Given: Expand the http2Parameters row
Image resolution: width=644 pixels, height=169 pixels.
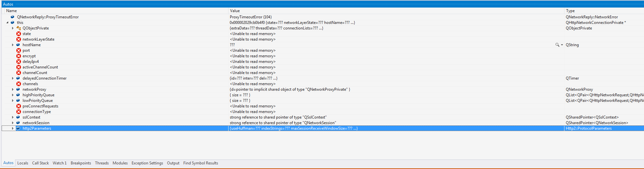Looking at the screenshot, I should pos(13,128).
